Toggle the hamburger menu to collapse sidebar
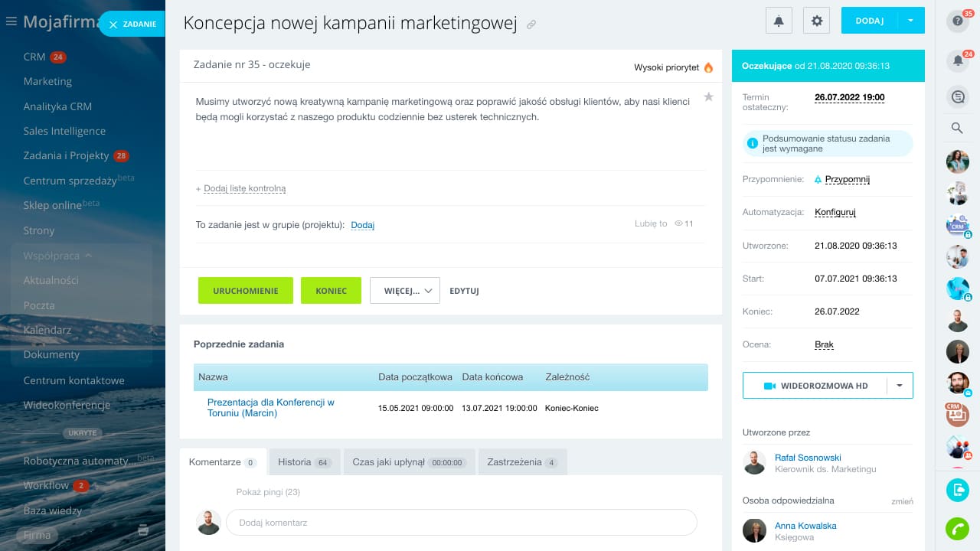Screen dimensions: 980x551 11,22
